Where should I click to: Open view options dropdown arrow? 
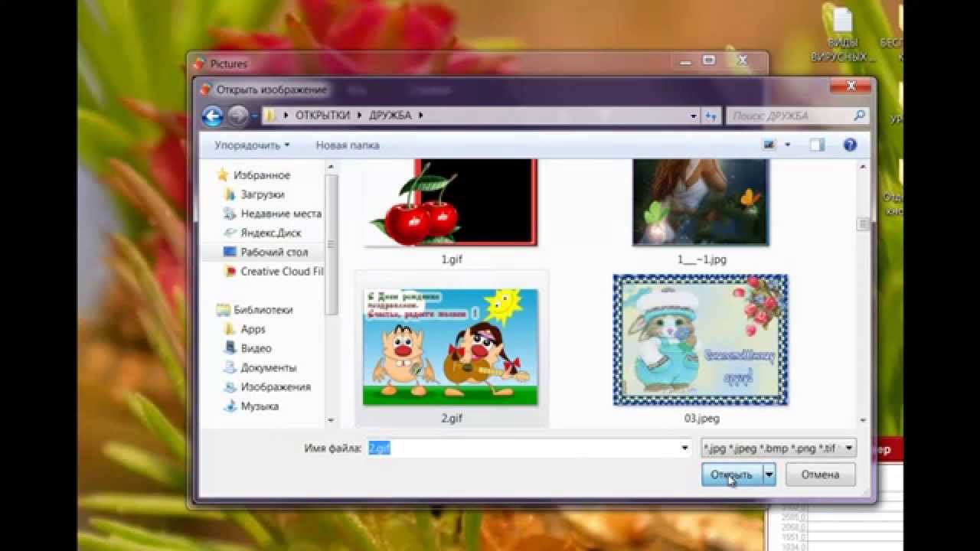point(788,145)
